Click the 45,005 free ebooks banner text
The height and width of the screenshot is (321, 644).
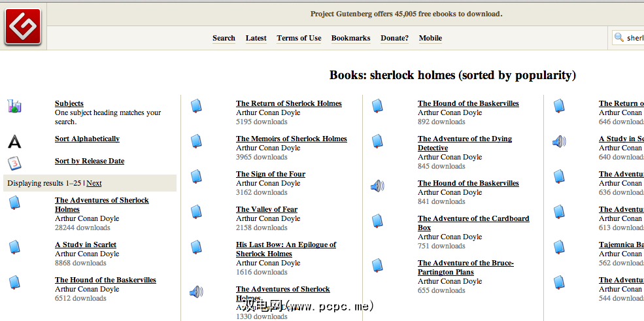(406, 14)
